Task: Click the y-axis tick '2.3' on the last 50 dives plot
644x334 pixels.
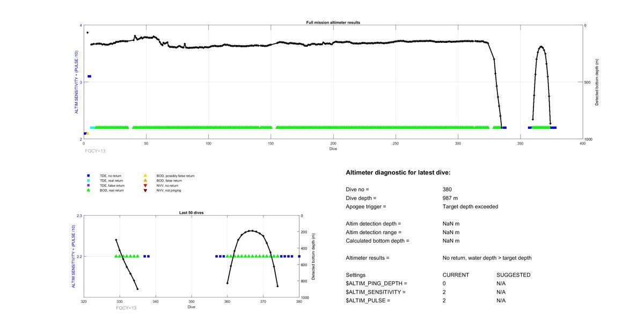Action: click(79, 216)
